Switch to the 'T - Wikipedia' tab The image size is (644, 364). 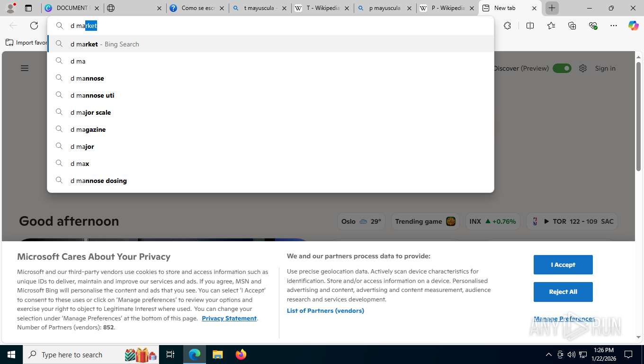(x=322, y=8)
